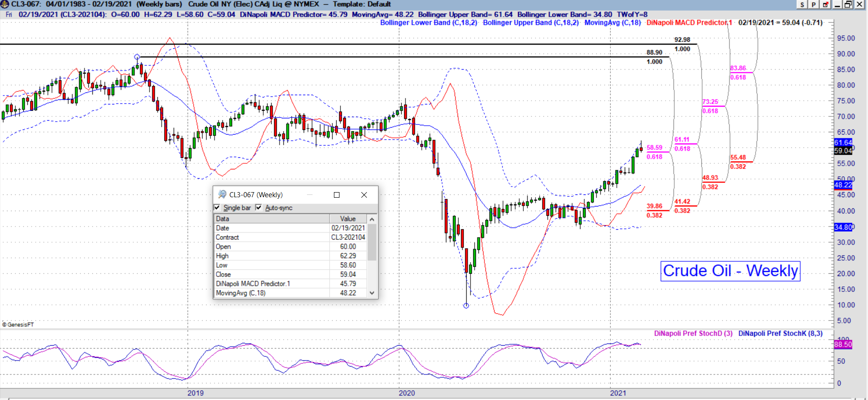
Task: Select the Crude Oil - Weekly text annotation
Action: [x=731, y=271]
